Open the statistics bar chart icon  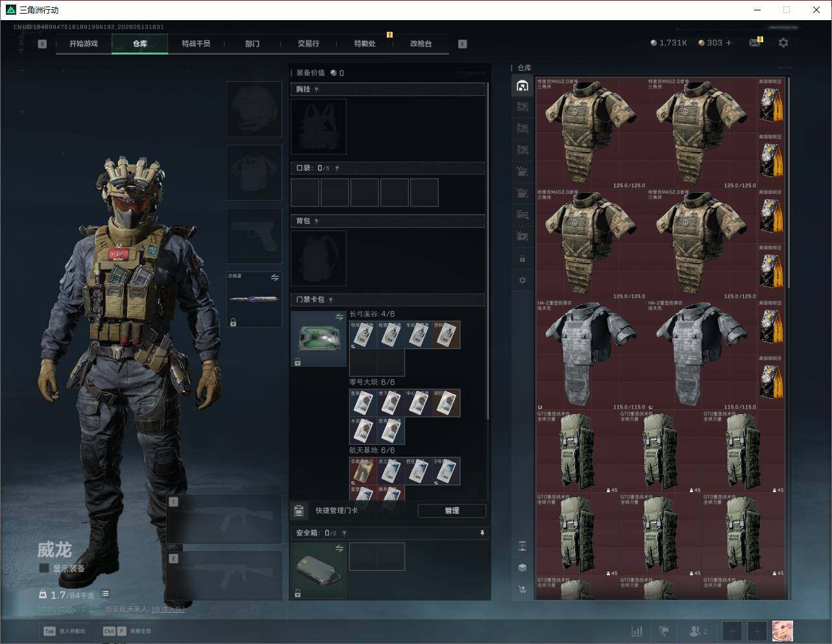click(637, 631)
